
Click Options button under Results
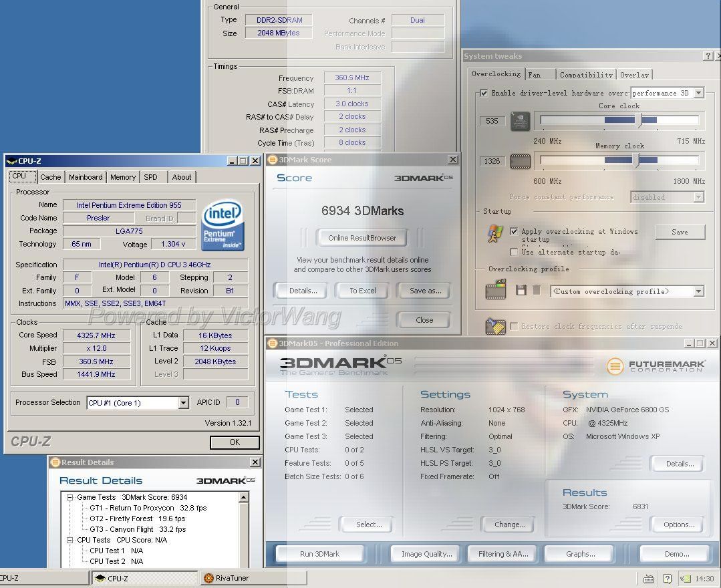[x=679, y=525]
